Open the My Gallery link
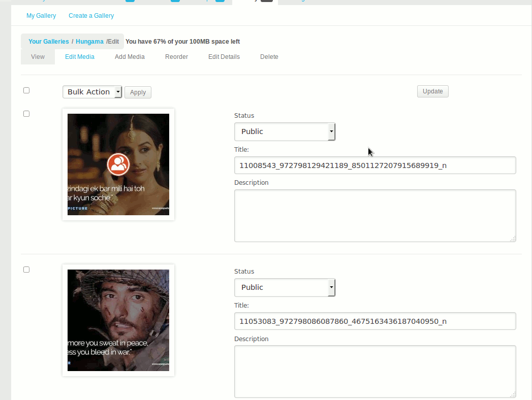 point(41,16)
